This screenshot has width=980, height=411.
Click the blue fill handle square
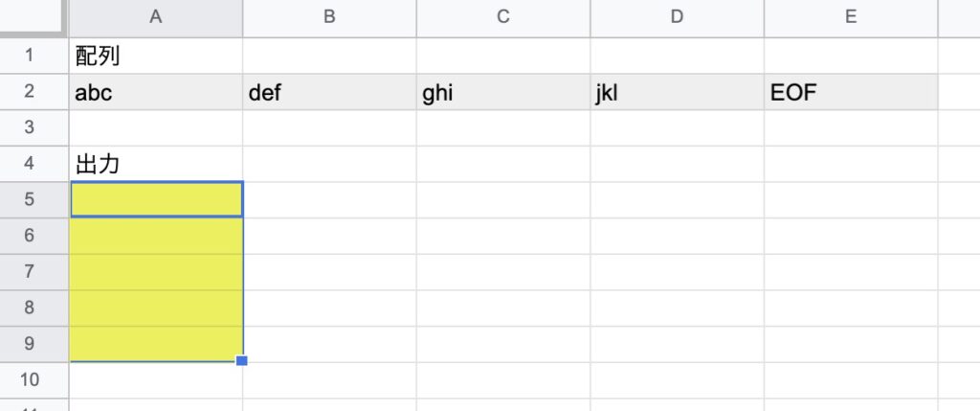tap(242, 360)
